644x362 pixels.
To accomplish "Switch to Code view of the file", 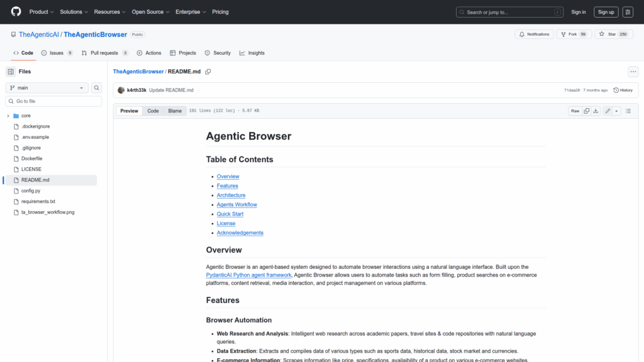I will (x=153, y=111).
